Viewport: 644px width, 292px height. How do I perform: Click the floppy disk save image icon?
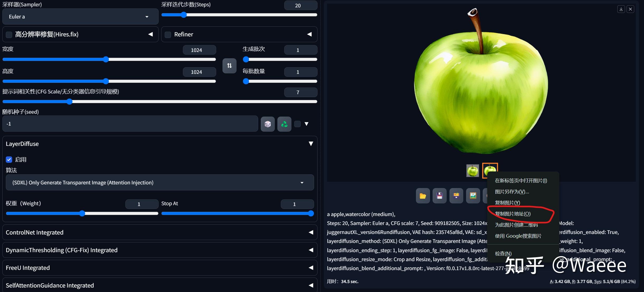pos(439,196)
